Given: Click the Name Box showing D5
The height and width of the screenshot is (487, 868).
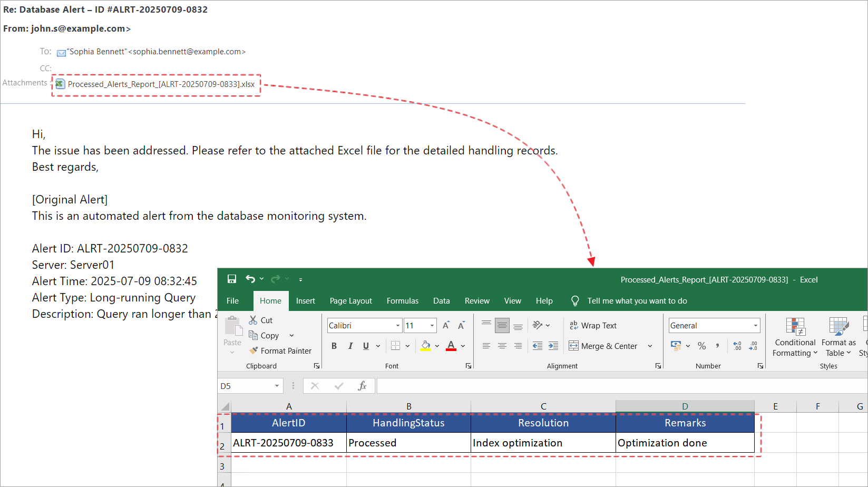Looking at the screenshot, I should (250, 386).
